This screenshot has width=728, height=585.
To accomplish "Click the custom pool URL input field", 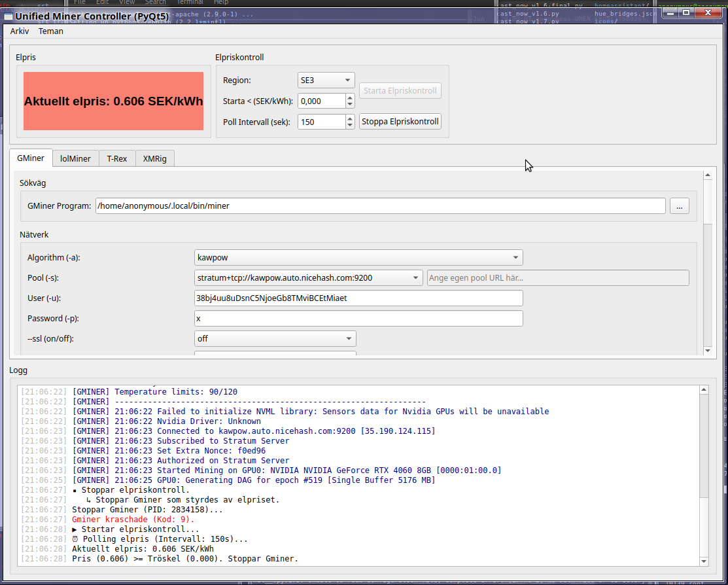I will [x=557, y=278].
